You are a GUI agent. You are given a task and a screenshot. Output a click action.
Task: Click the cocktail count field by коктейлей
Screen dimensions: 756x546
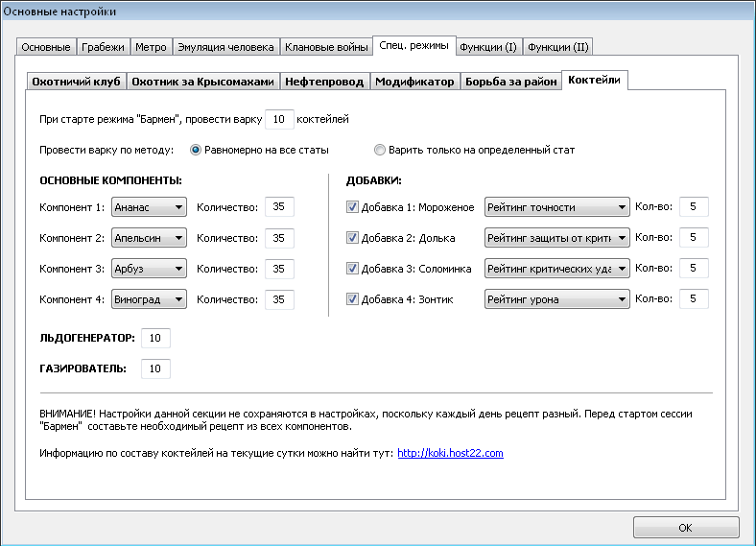coord(279,119)
